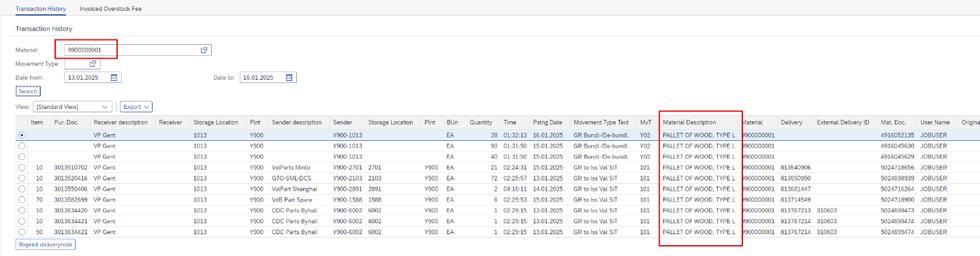This screenshot has width=980, height=256.
Task: Click the Search button
Action: click(28, 91)
